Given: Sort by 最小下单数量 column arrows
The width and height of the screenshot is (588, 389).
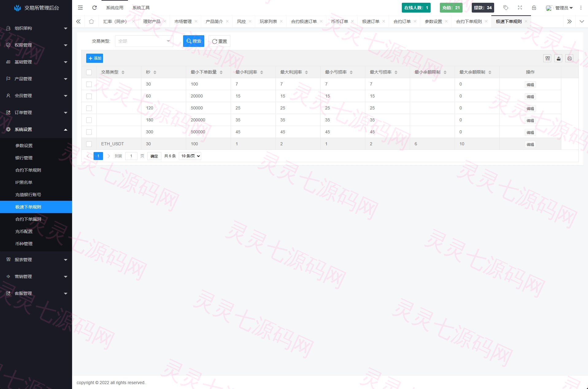Looking at the screenshot, I should point(221,72).
